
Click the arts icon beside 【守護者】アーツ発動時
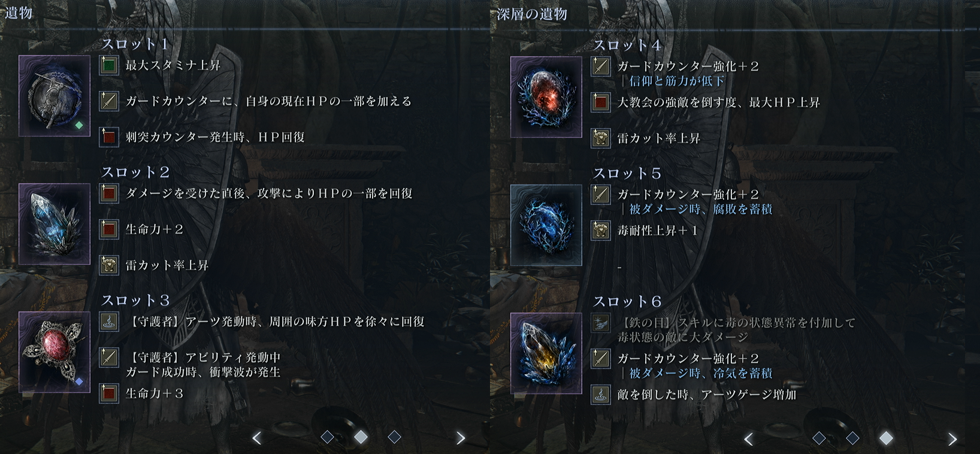109,322
